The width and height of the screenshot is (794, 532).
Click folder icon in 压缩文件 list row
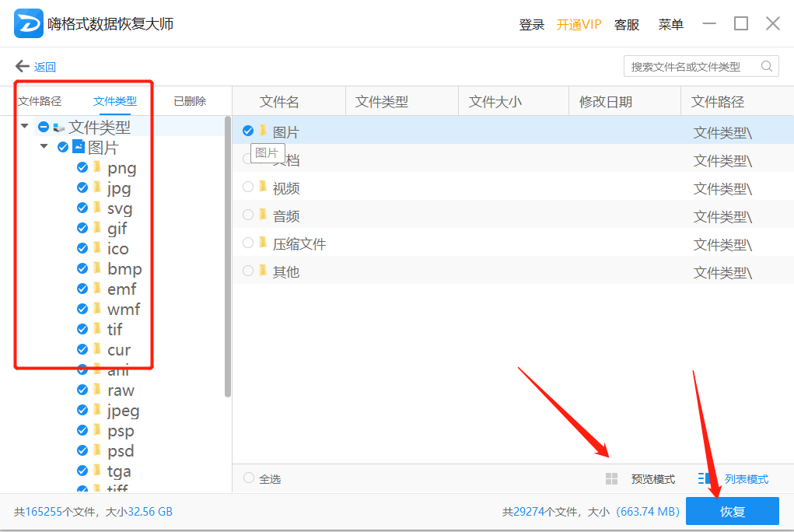pos(263,243)
